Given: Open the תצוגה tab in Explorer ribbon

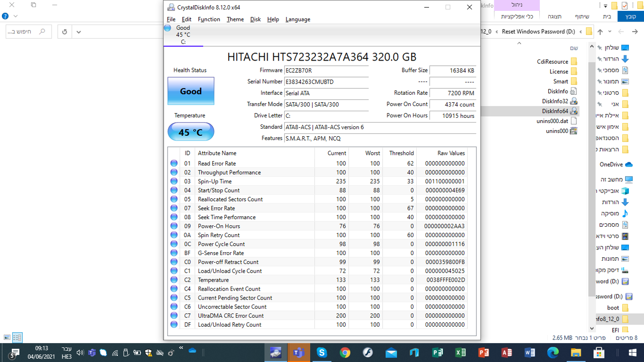Looking at the screenshot, I should click(x=555, y=17).
